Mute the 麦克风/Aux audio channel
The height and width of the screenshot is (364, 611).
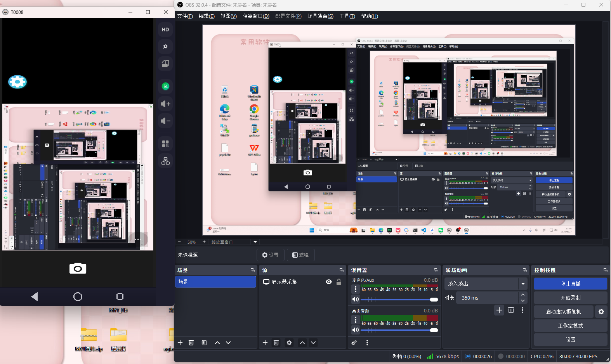pos(355,299)
